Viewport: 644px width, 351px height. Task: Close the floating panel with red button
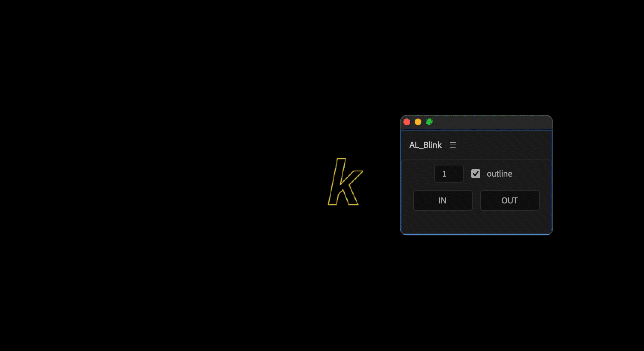click(407, 122)
